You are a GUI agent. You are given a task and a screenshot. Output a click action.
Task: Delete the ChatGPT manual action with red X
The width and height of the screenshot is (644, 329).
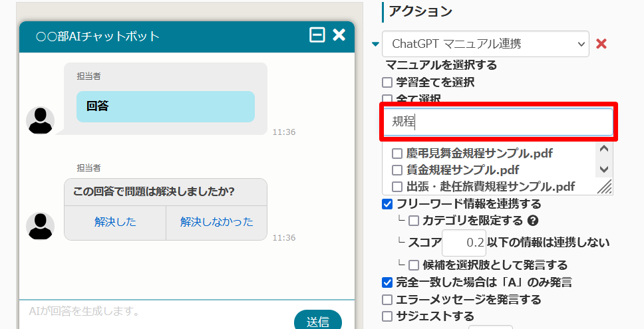(601, 44)
